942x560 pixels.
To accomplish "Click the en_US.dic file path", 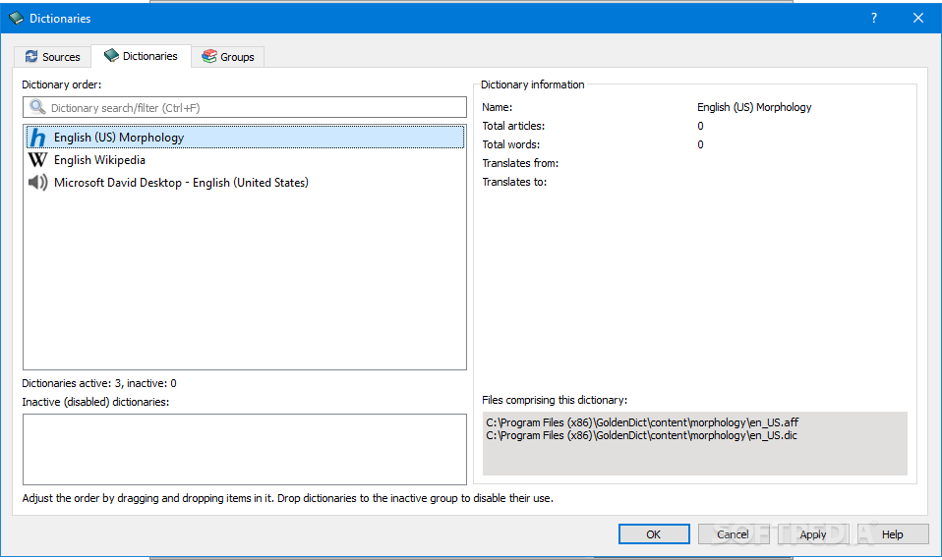I will click(642, 436).
